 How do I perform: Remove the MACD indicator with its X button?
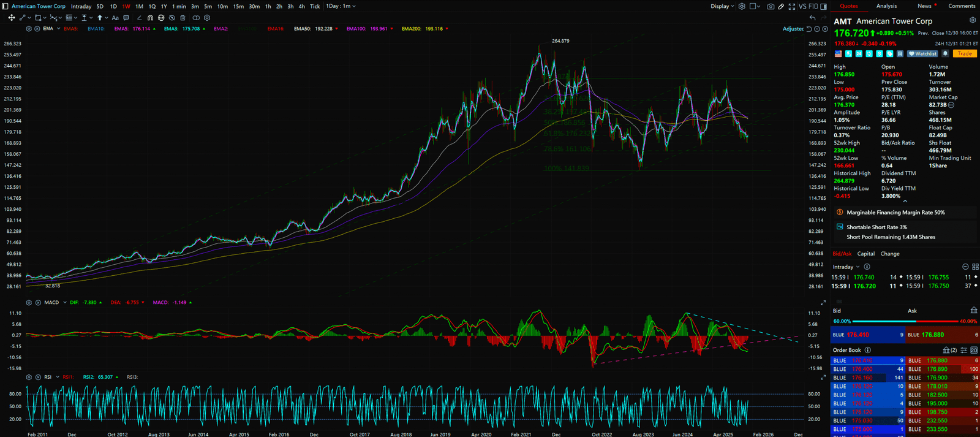[37, 302]
